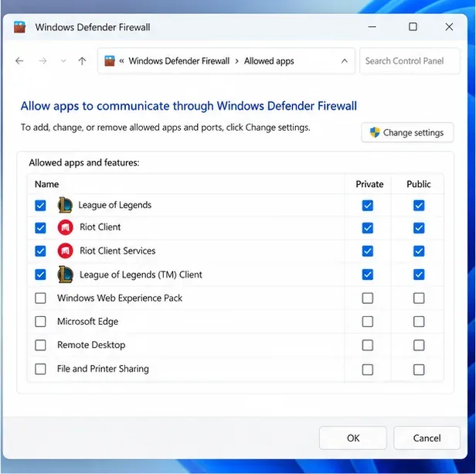Image resolution: width=476 pixels, height=474 pixels.
Task: Enable Windows Web Experience Pack name checkbox
Action: point(40,298)
